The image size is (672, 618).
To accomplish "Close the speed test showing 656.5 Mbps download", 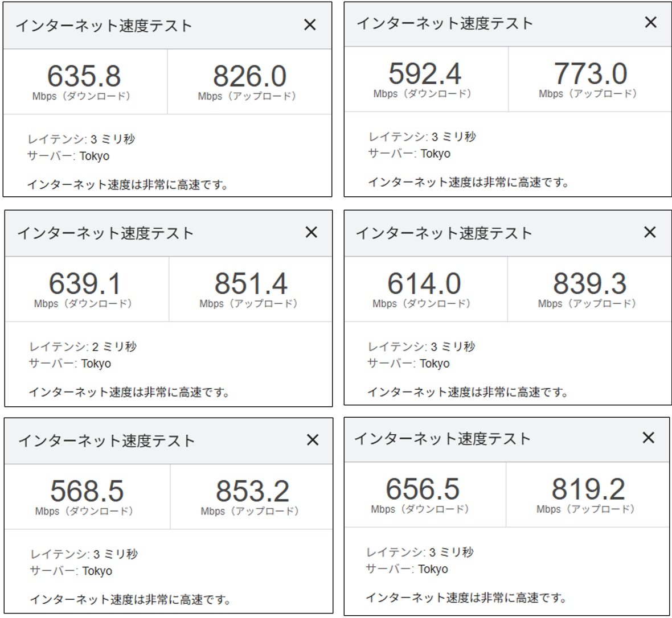I will pyautogui.click(x=648, y=438).
